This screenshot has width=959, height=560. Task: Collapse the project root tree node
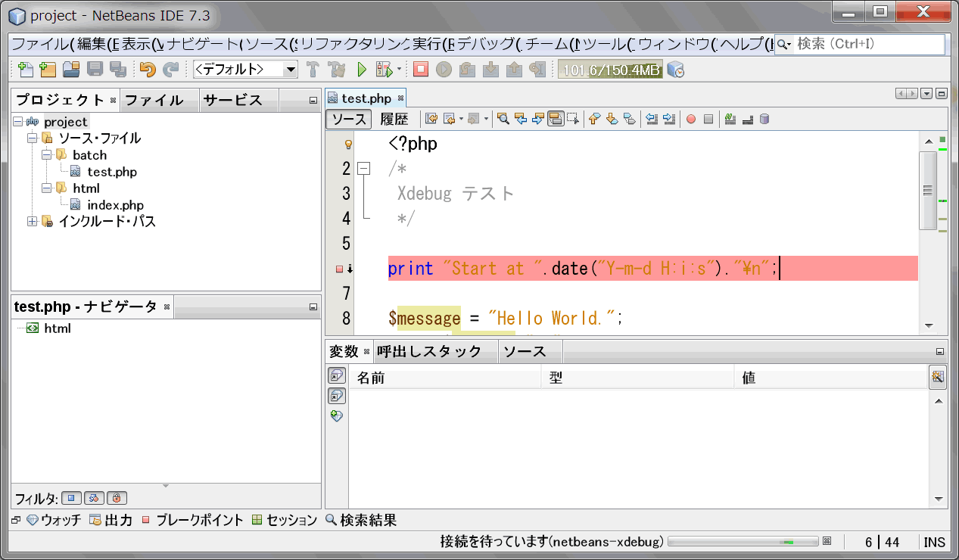[18, 122]
